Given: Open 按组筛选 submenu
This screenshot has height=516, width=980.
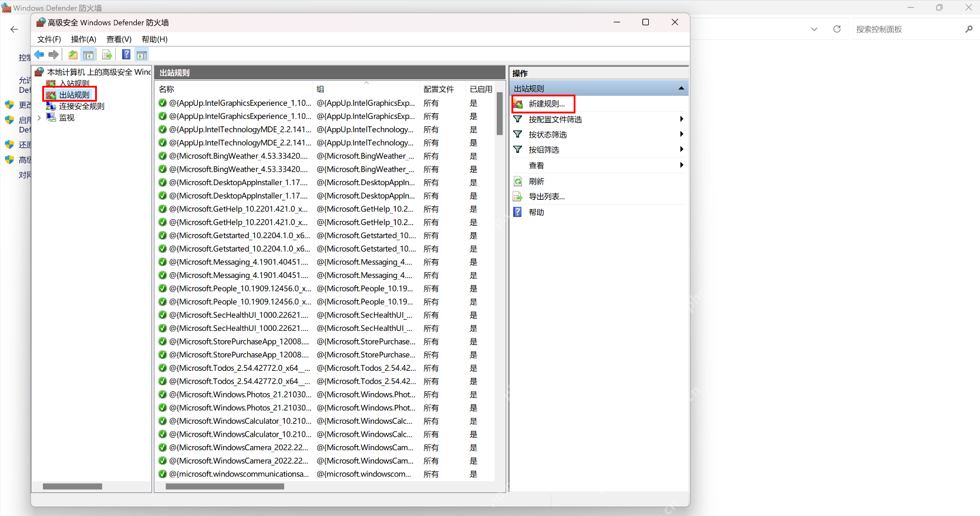Looking at the screenshot, I should tap(598, 150).
